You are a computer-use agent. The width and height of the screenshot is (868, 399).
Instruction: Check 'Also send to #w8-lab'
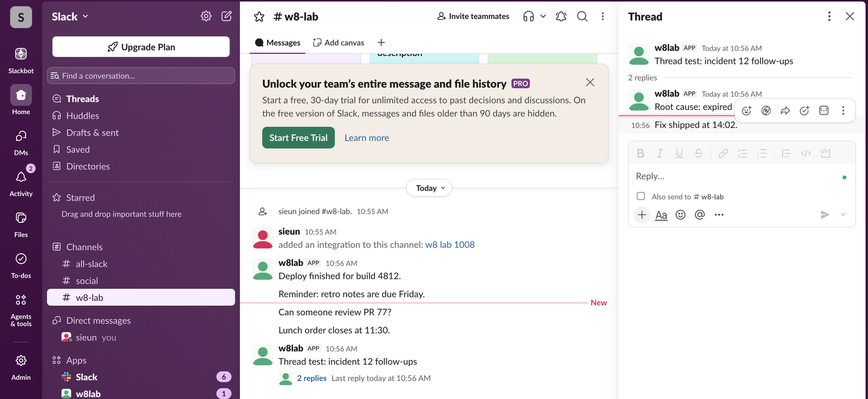coord(641,196)
